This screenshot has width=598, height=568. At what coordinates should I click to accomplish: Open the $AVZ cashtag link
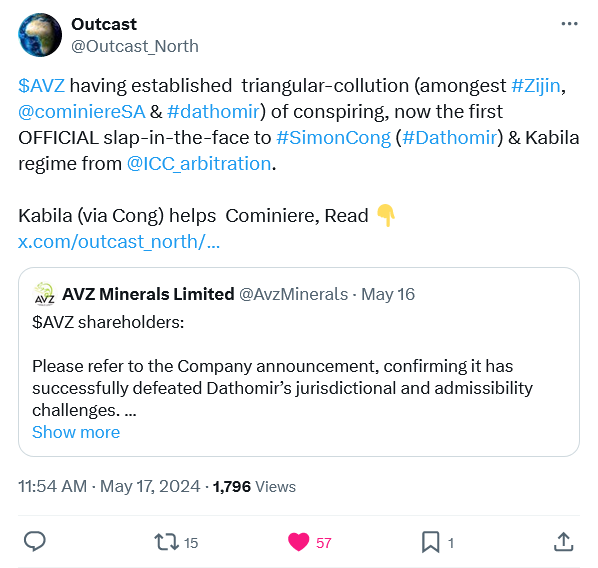click(x=42, y=85)
